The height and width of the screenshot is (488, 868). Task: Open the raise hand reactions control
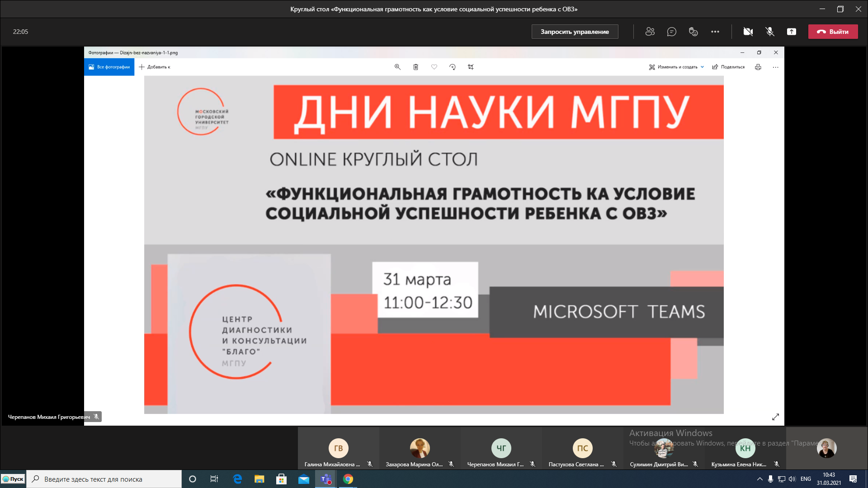[693, 32]
